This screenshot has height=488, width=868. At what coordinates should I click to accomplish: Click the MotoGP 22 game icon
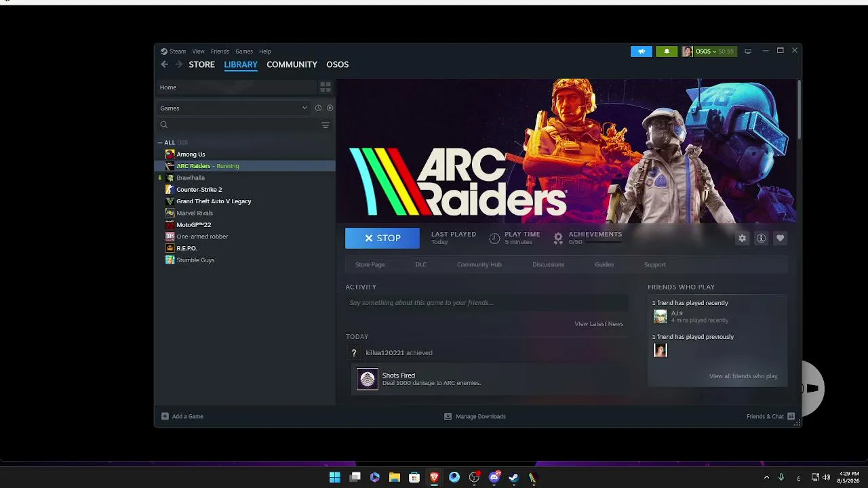[170, 225]
